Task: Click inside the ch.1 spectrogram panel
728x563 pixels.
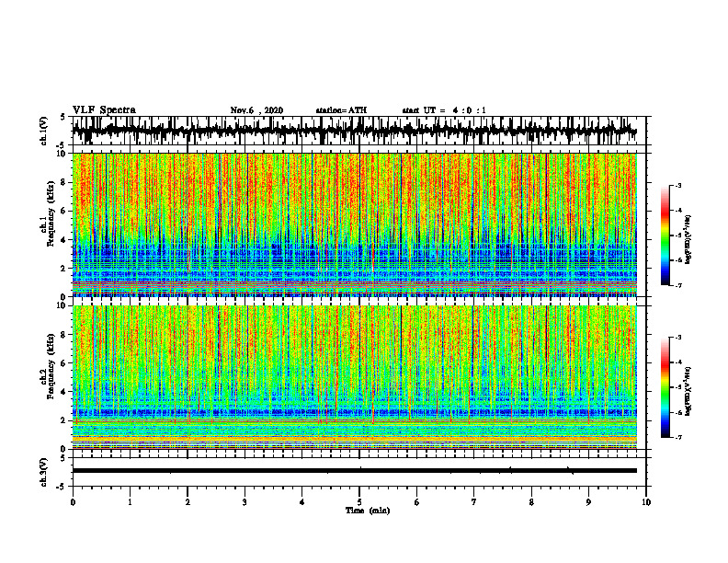Action: click(354, 224)
